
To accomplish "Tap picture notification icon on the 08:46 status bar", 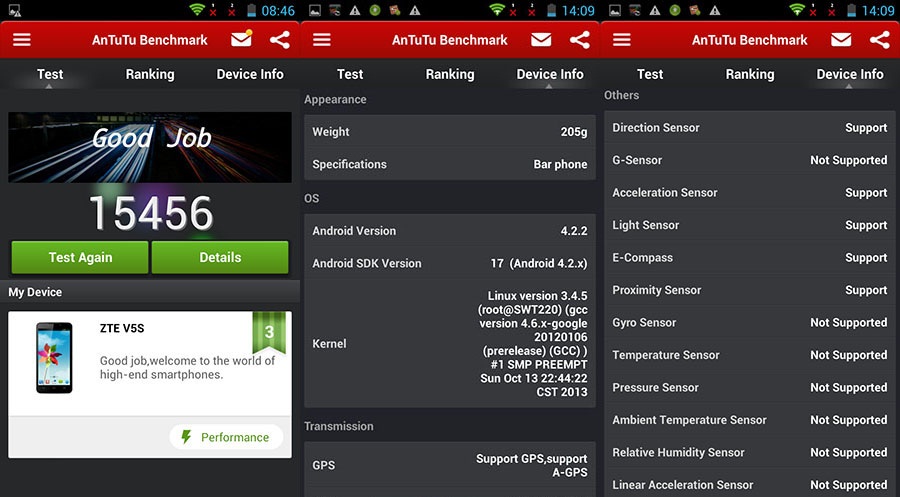I will pos(15,10).
